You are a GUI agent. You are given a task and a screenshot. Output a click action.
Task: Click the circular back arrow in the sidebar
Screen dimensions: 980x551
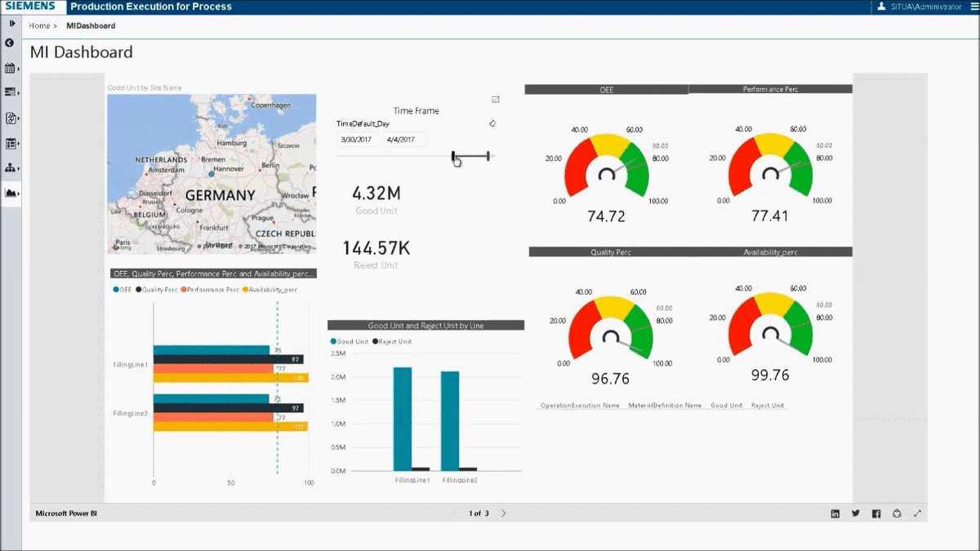coord(11,42)
